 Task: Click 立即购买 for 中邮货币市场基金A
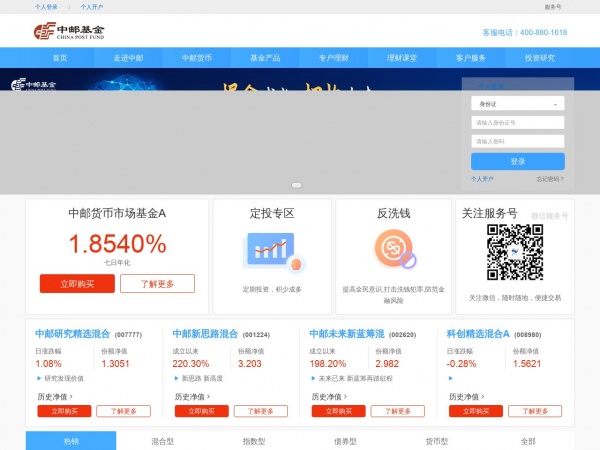[77, 284]
